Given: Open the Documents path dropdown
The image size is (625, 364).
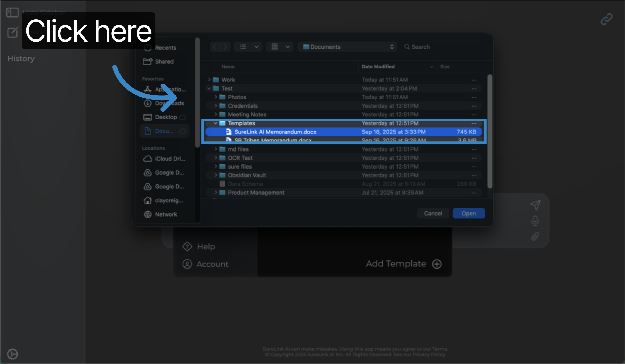Looking at the screenshot, I should click(x=347, y=46).
